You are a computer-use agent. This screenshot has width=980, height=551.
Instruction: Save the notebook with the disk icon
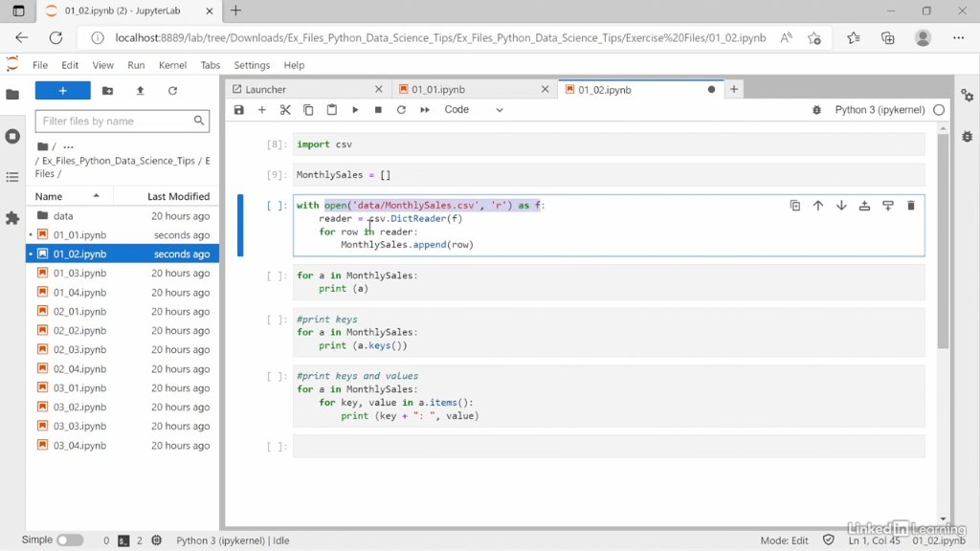[238, 110]
